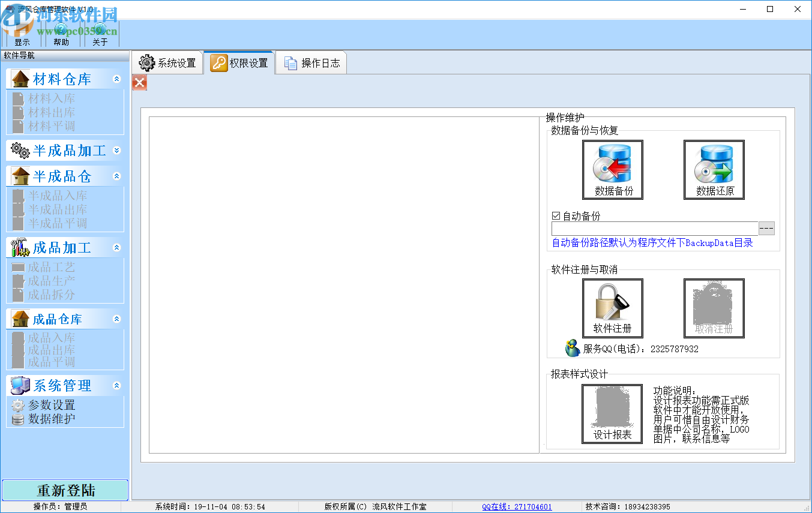Viewport: 812px width, 513px height.
Task: Click the red X close panel icon
Action: coord(139,83)
